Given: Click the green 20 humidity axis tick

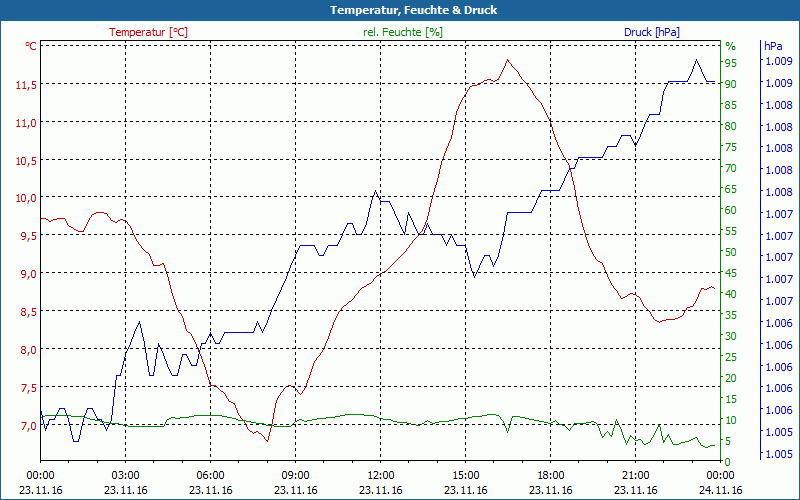Looking at the screenshot, I should pyautogui.click(x=731, y=378).
